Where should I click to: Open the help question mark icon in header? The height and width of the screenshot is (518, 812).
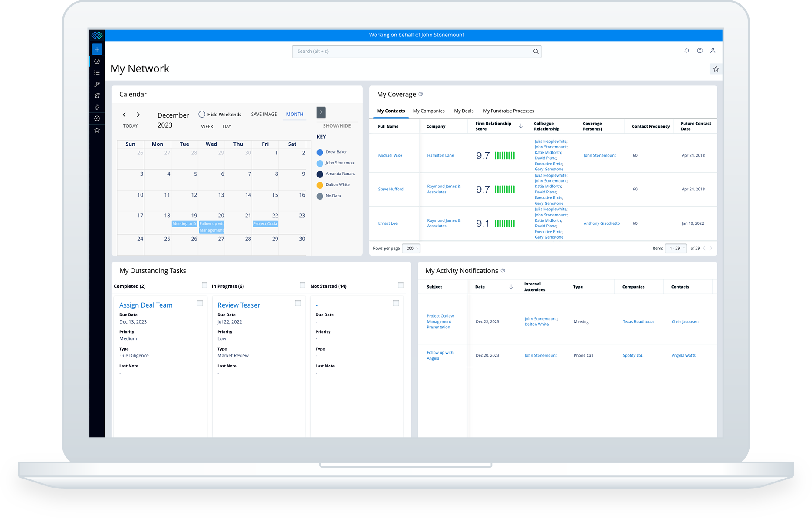pos(700,51)
